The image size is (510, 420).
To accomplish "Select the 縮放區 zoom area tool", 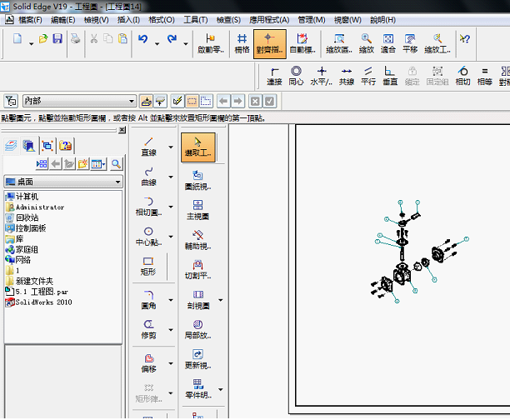I will 339,43.
